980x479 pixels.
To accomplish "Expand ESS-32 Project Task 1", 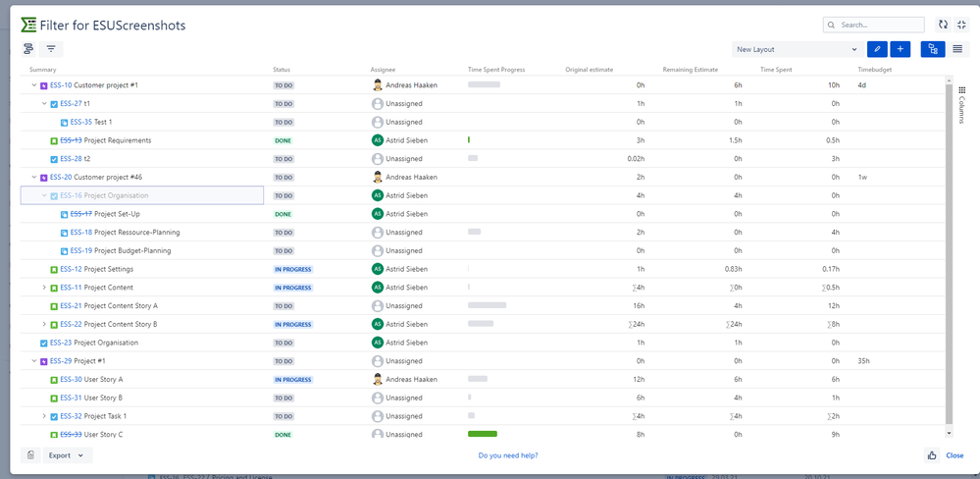I will (x=44, y=416).
